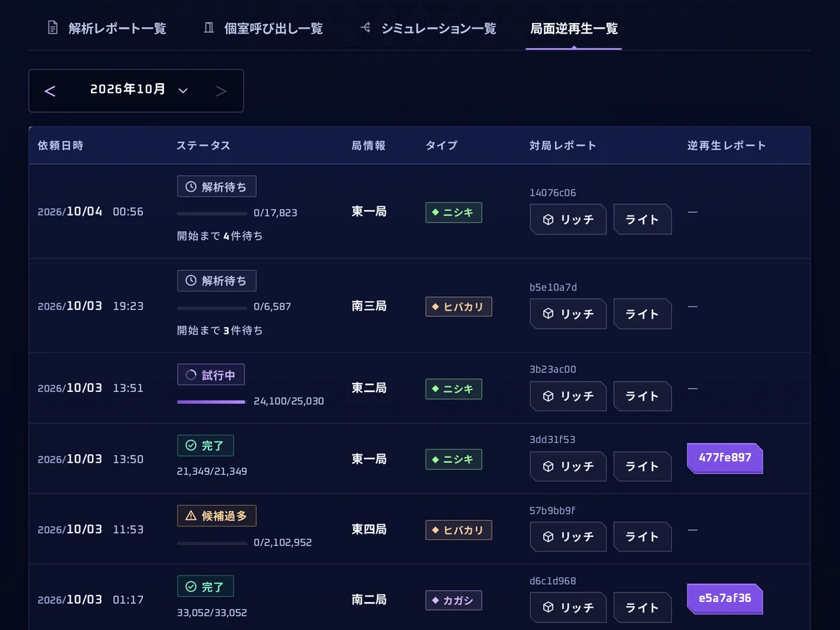
Task: Click ニシキ type tag in 00:56 row
Action: [x=454, y=212]
